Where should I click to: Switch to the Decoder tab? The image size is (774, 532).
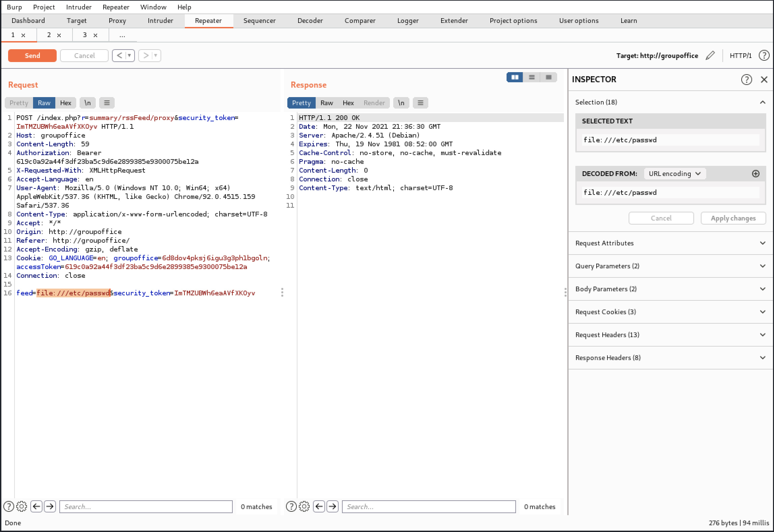[310, 21]
